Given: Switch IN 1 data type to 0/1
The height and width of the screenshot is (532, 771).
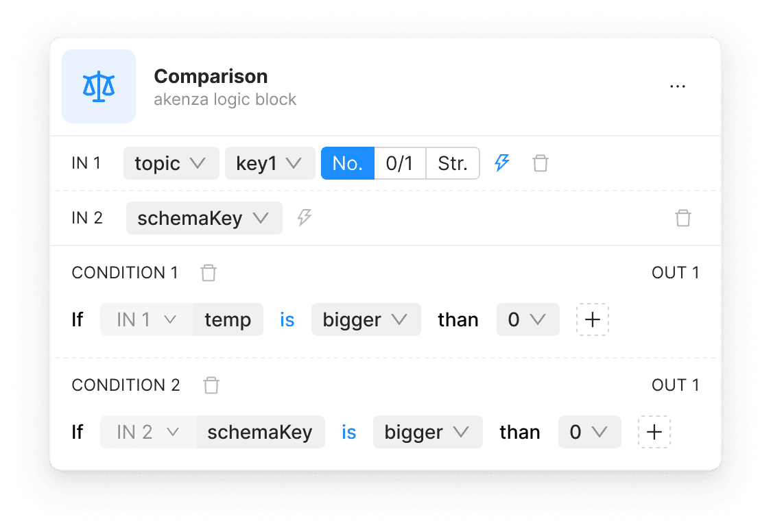Looking at the screenshot, I should [x=400, y=163].
